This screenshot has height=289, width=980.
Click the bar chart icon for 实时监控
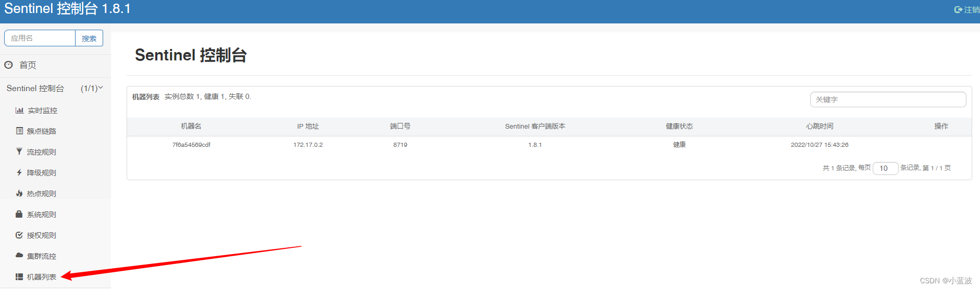(19, 110)
